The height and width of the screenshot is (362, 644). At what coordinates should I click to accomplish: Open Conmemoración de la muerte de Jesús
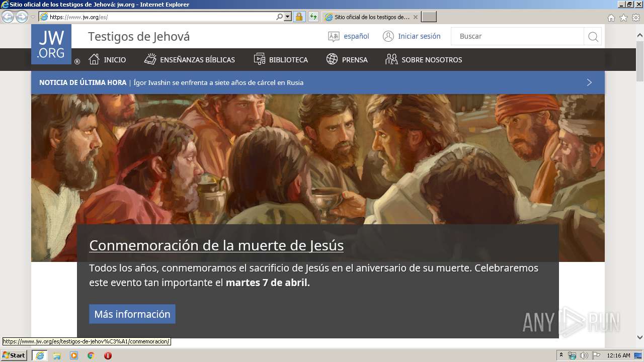216,245
